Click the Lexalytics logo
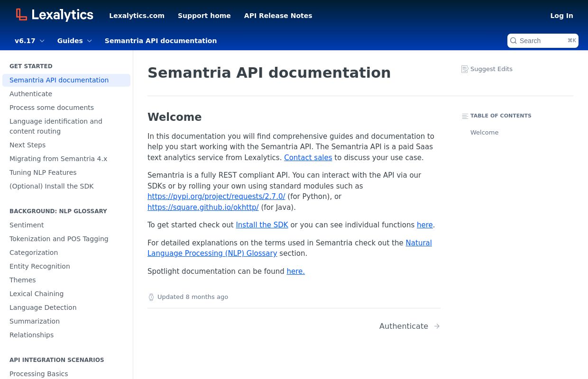Viewport: 588px width, 379px height. pos(55,15)
